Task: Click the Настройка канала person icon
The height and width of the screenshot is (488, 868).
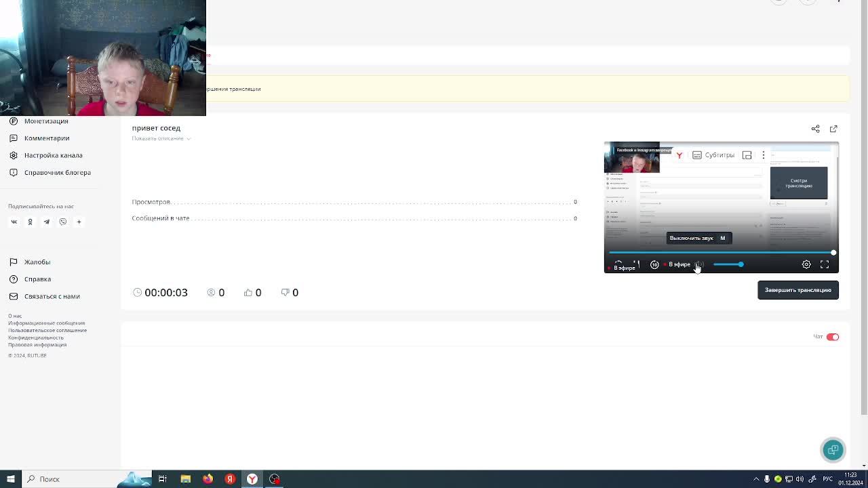Action: pos(14,155)
